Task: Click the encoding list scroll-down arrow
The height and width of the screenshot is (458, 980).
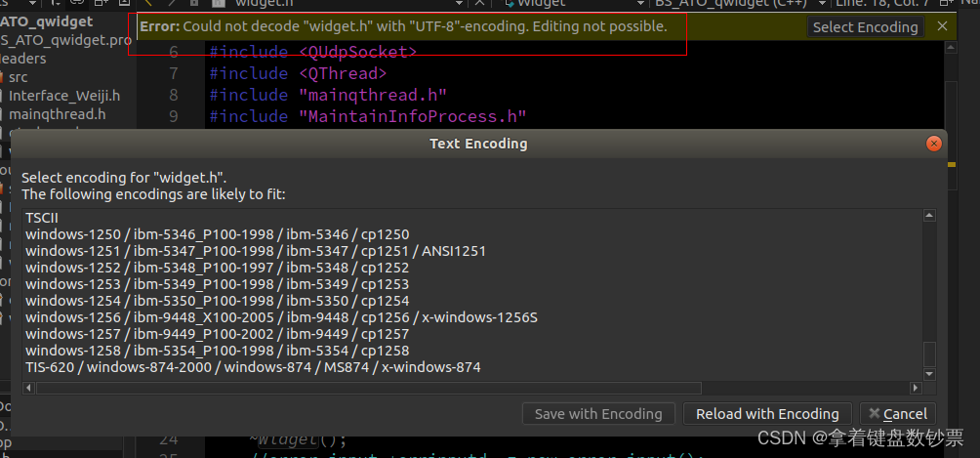Action: [x=929, y=374]
